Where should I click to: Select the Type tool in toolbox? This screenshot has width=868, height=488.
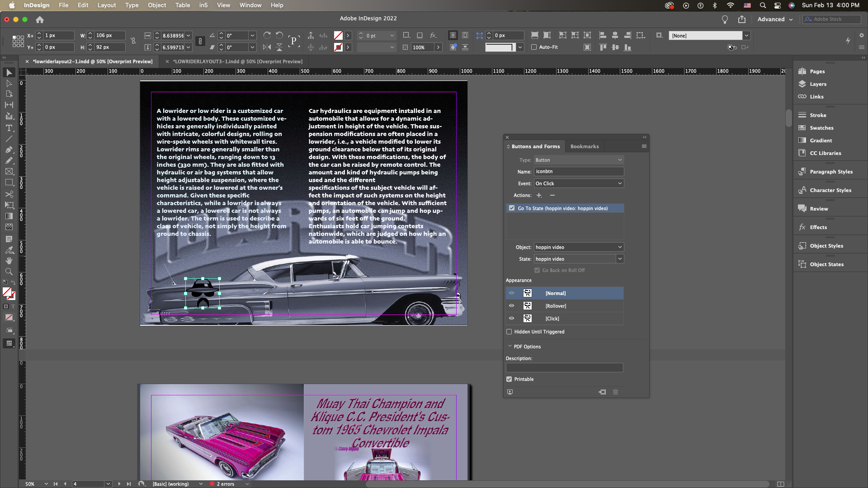click(x=9, y=128)
